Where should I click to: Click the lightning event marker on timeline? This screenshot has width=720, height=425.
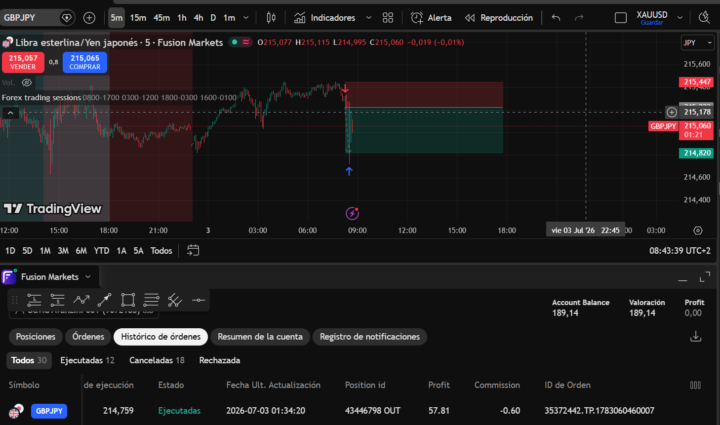click(x=352, y=213)
